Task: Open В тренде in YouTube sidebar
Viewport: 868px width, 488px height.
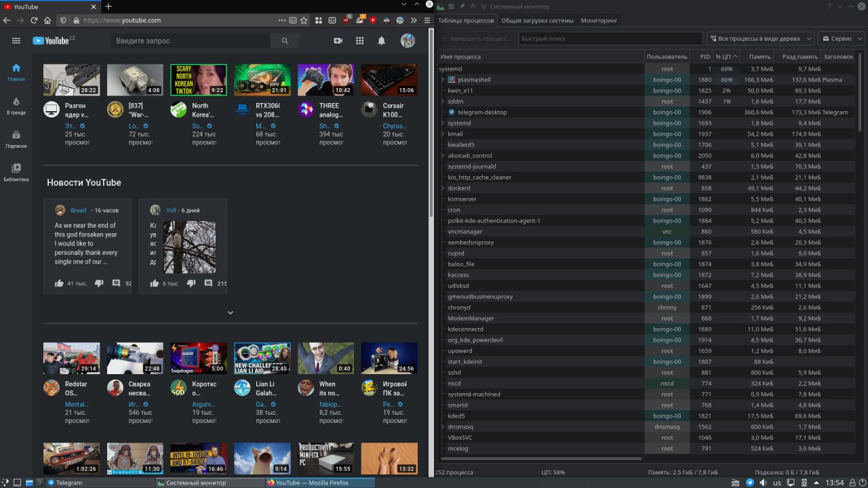Action: tap(16, 106)
